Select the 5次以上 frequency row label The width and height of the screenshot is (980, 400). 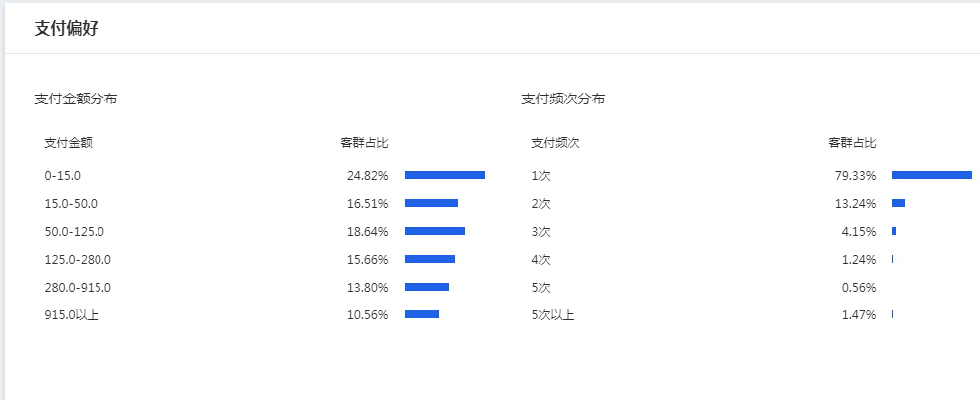point(553,315)
